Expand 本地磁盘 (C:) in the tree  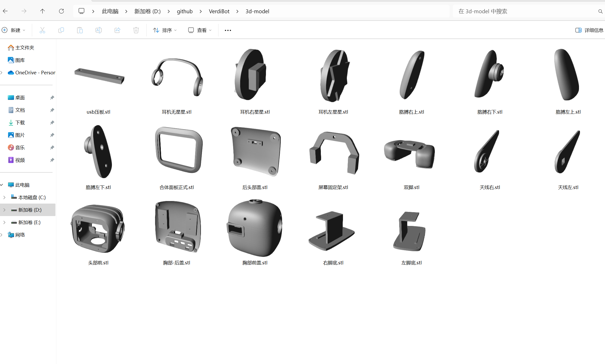[4, 197]
